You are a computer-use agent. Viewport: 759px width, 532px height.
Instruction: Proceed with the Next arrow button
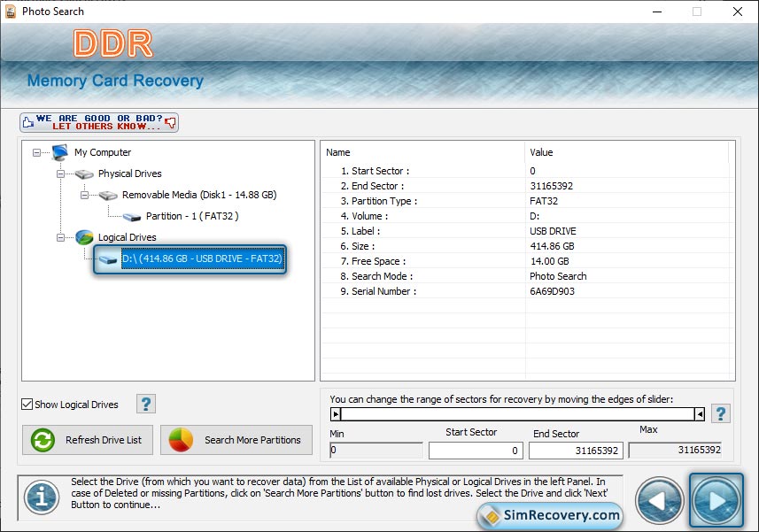[x=716, y=500]
